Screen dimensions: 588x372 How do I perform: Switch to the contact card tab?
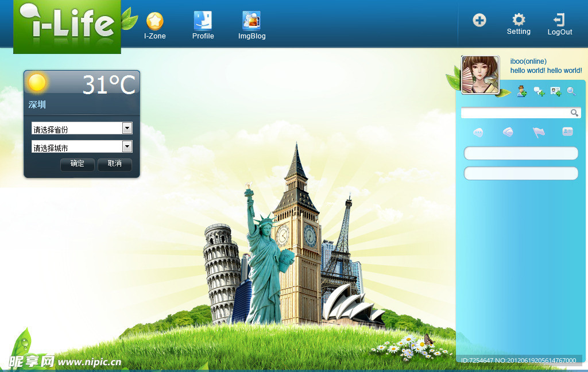(567, 131)
